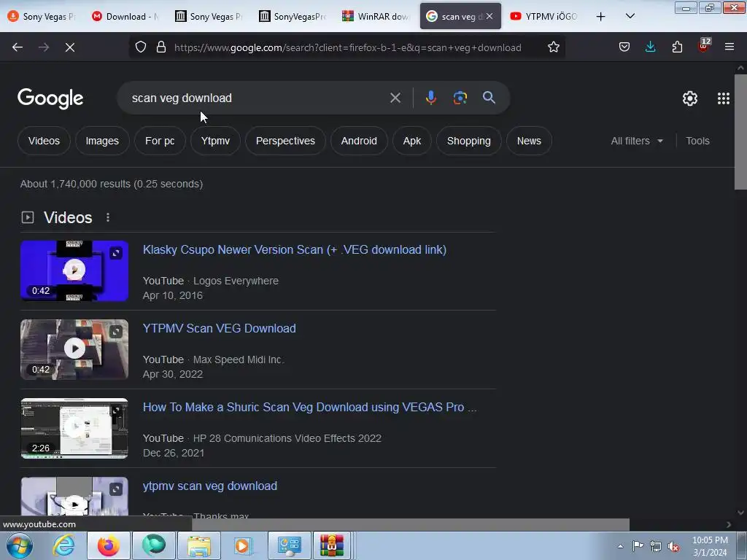
Task: Open the Videos section options menu
Action: (108, 217)
